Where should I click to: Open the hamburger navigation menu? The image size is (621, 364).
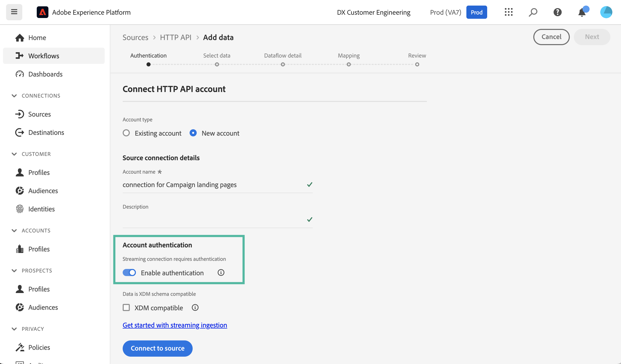point(14,12)
